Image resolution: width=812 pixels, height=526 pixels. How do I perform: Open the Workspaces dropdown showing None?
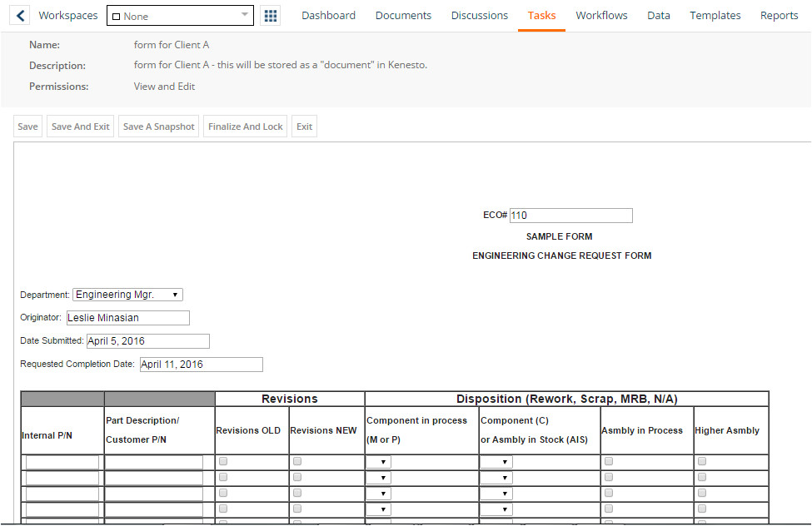point(180,16)
